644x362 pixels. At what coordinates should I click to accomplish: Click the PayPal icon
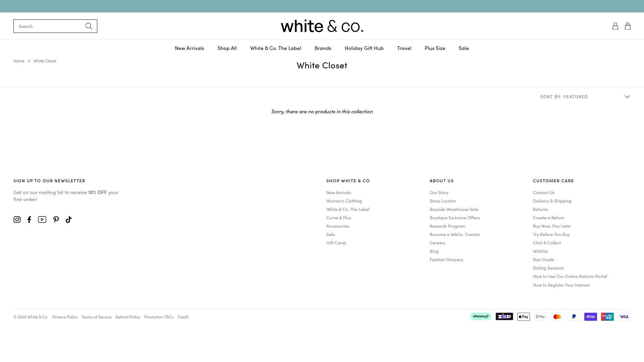pos(574,317)
